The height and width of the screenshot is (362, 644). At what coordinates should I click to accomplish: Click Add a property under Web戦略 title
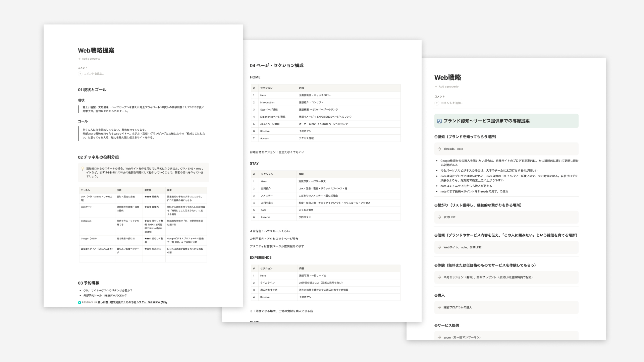pyautogui.click(x=448, y=86)
